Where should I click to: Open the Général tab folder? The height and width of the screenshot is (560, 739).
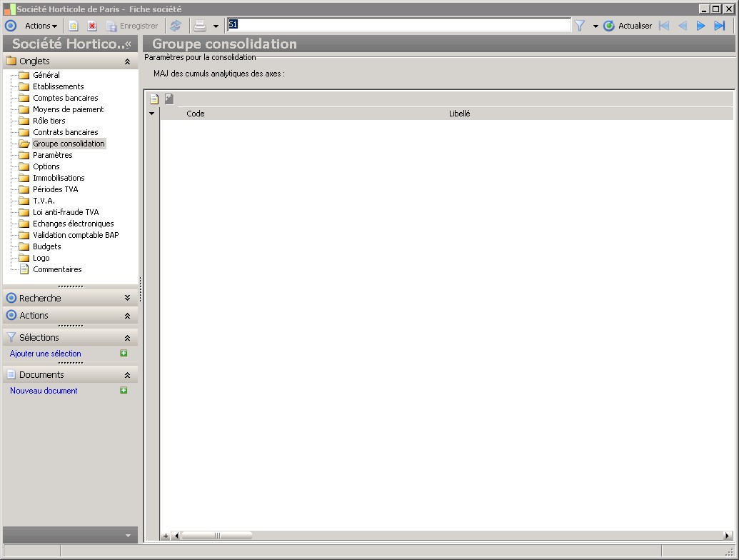point(46,75)
